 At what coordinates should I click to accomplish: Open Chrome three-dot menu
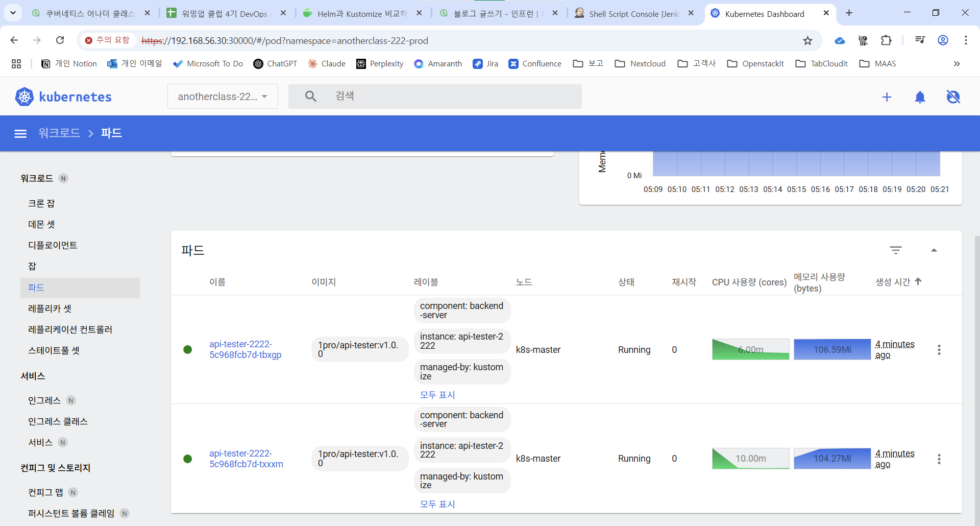[x=966, y=40]
